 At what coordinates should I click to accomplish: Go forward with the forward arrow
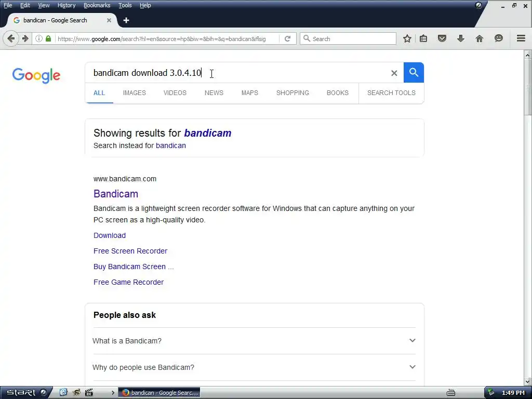pyautogui.click(x=25, y=38)
